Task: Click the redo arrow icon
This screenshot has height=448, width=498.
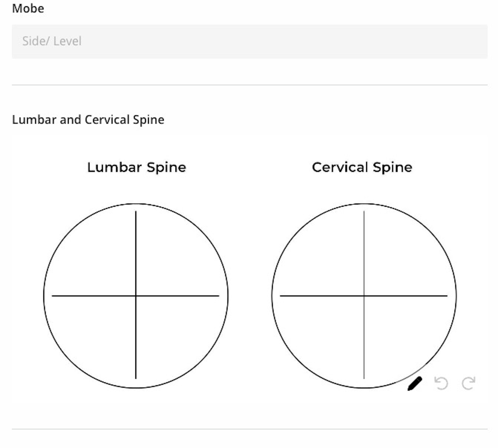Action: 468,383
